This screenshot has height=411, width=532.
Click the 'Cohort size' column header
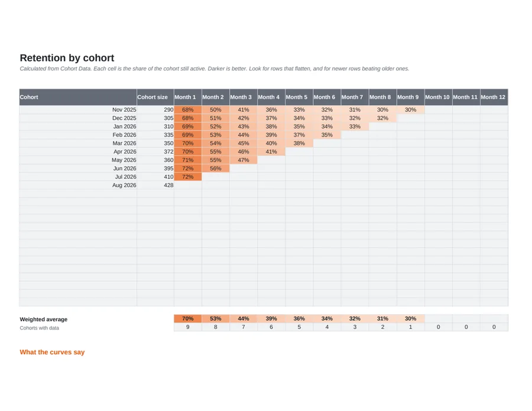tap(155, 97)
